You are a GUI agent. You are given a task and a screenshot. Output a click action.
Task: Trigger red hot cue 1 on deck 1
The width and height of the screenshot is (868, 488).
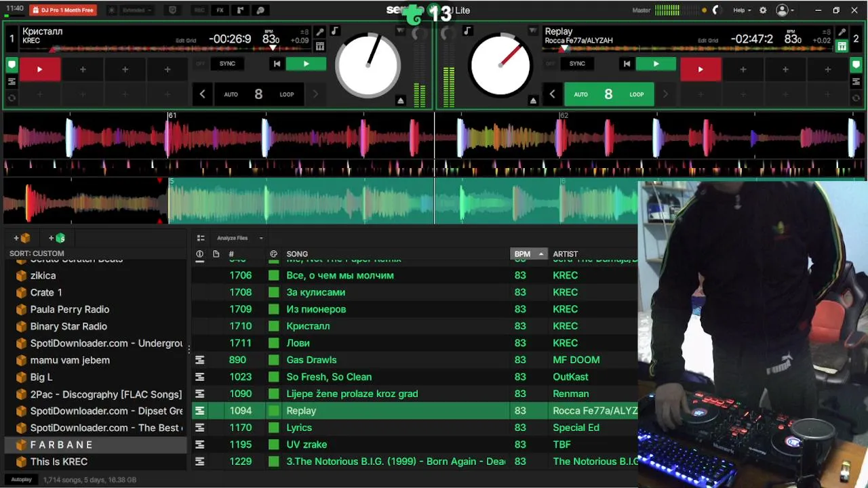click(x=39, y=69)
